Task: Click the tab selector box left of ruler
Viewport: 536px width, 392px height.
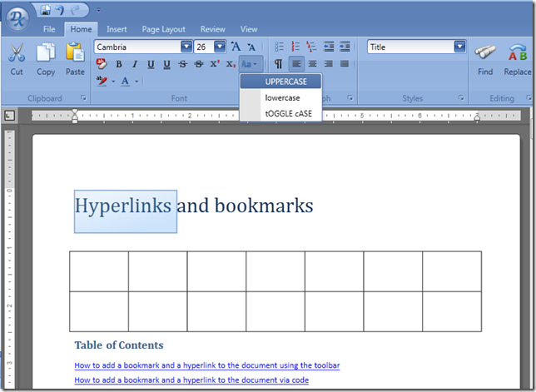Action: pos(10,116)
